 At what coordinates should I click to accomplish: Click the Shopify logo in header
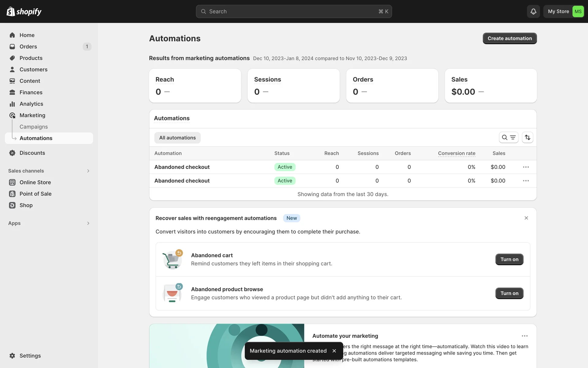point(24,11)
